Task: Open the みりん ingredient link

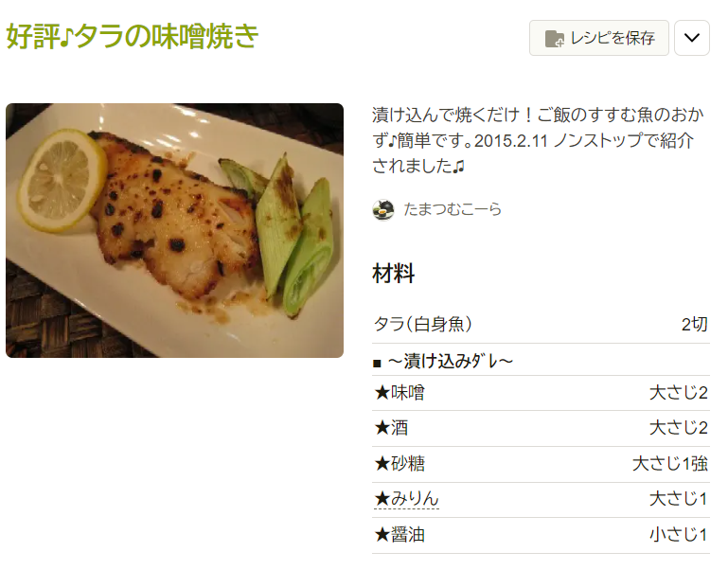Action: 406,499
